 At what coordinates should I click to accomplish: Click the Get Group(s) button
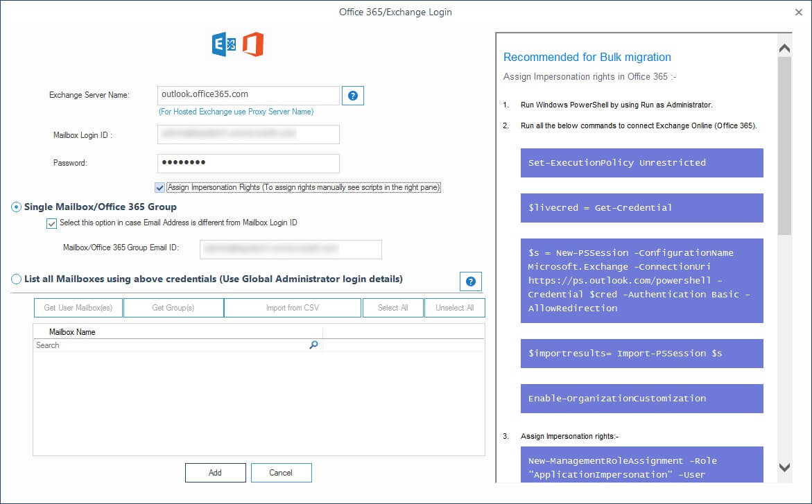pyautogui.click(x=173, y=308)
